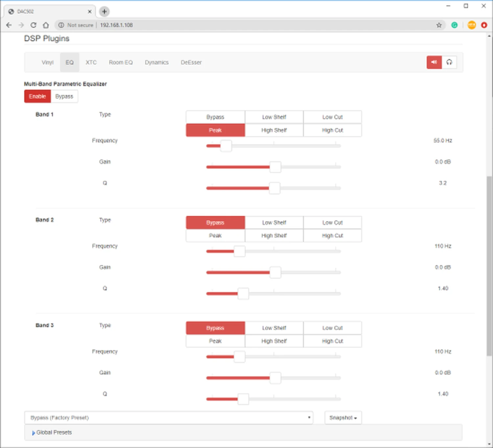Close the DAC502 browser tab

tap(89, 11)
